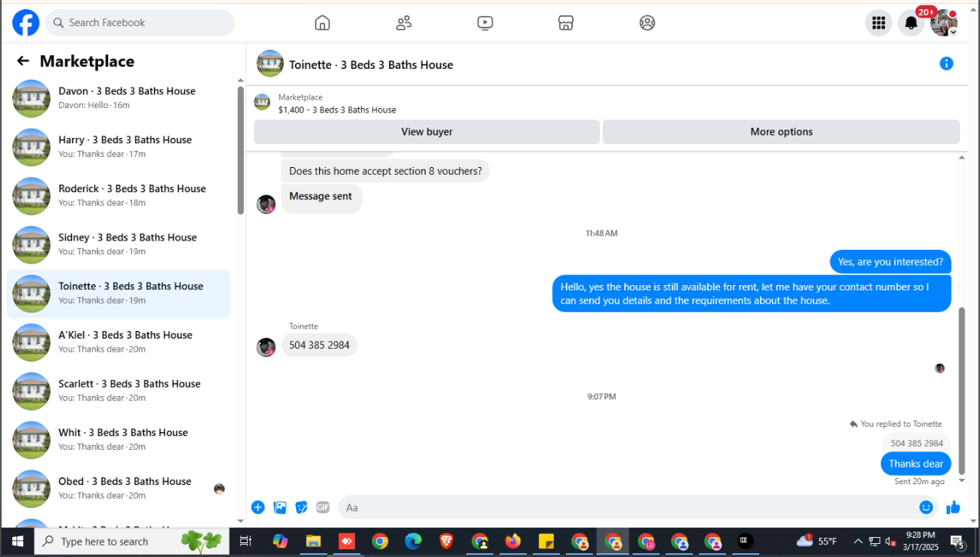
Task: Open conversation information icon
Action: 946,64
